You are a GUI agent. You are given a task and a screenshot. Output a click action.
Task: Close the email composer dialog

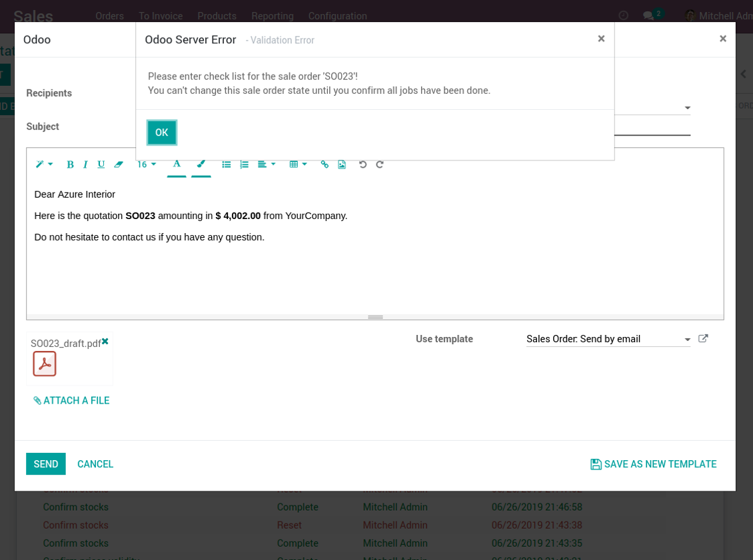click(x=723, y=39)
